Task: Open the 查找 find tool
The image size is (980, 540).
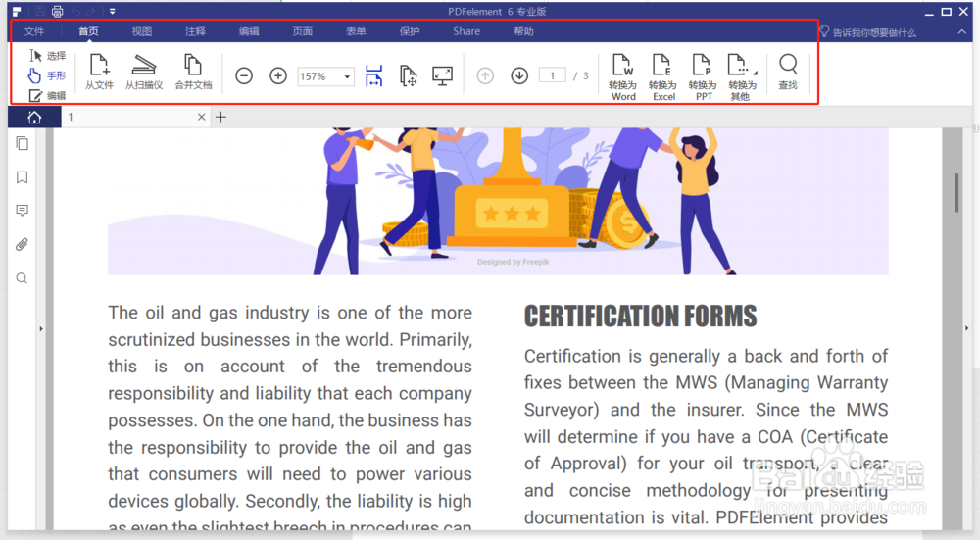Action: click(788, 72)
